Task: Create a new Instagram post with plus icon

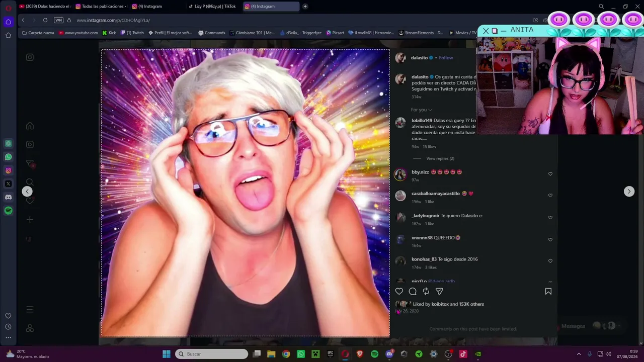Action: (x=30, y=220)
